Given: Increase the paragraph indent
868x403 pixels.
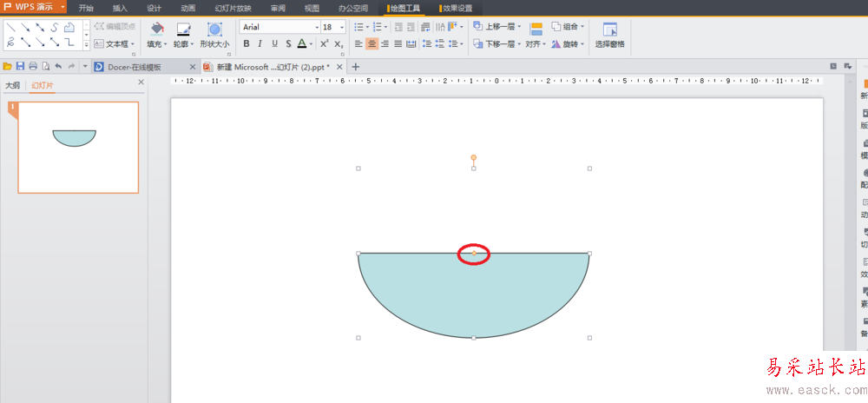Looking at the screenshot, I should (x=411, y=27).
